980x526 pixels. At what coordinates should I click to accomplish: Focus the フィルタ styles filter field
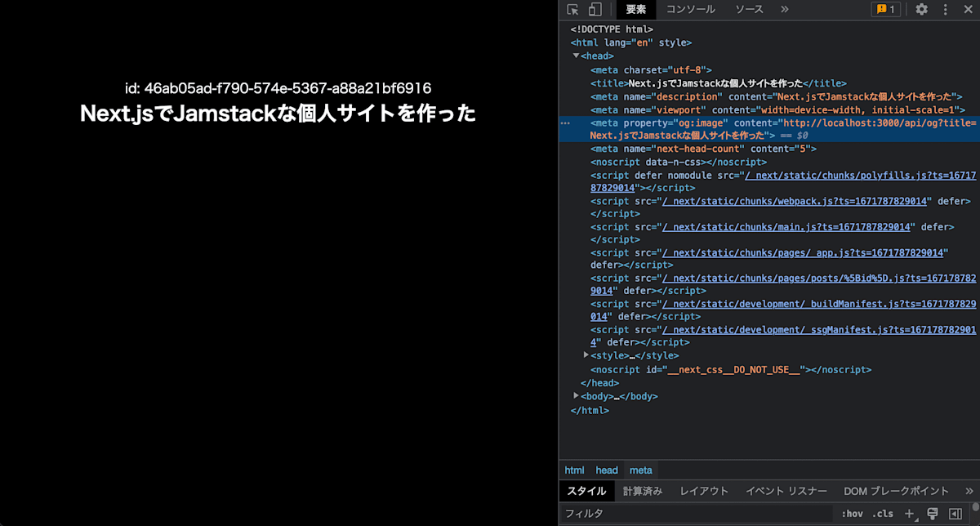pos(698,514)
